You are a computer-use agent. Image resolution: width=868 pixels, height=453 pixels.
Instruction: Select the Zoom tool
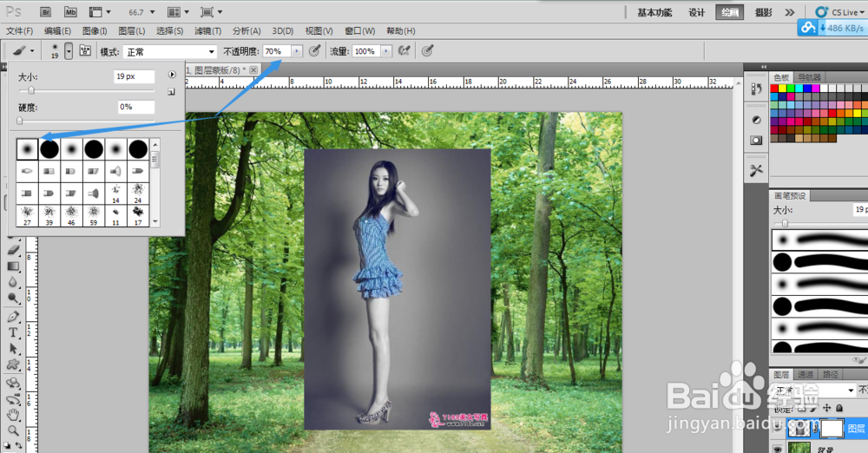tap(13, 430)
